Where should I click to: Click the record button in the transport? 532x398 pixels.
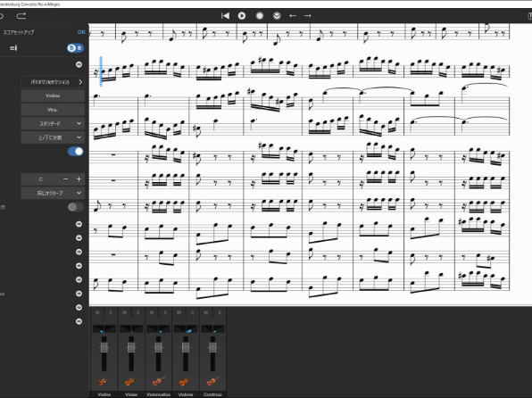[260, 15]
